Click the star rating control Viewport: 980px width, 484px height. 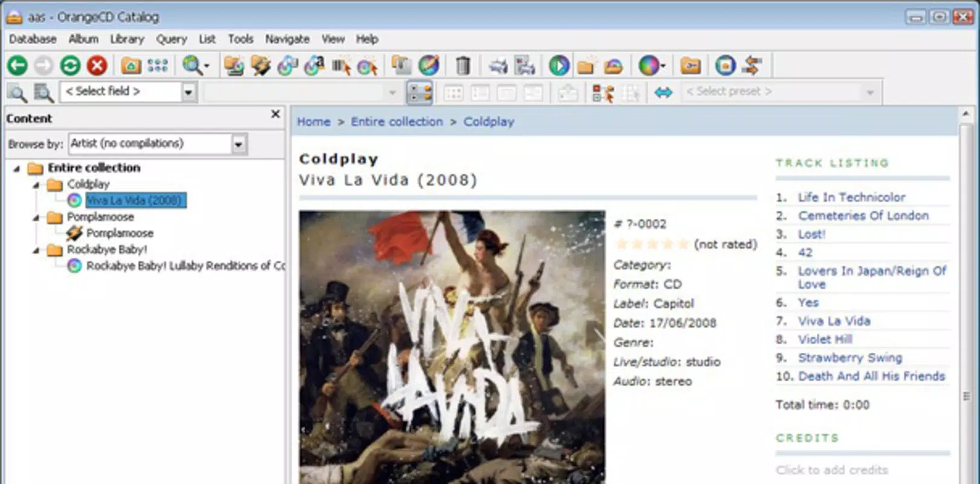(652, 244)
